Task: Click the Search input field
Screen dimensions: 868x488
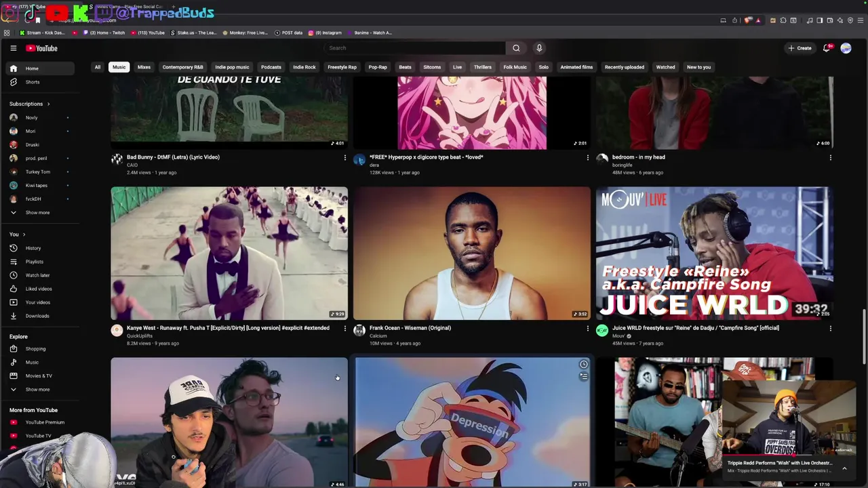Action: [x=414, y=48]
